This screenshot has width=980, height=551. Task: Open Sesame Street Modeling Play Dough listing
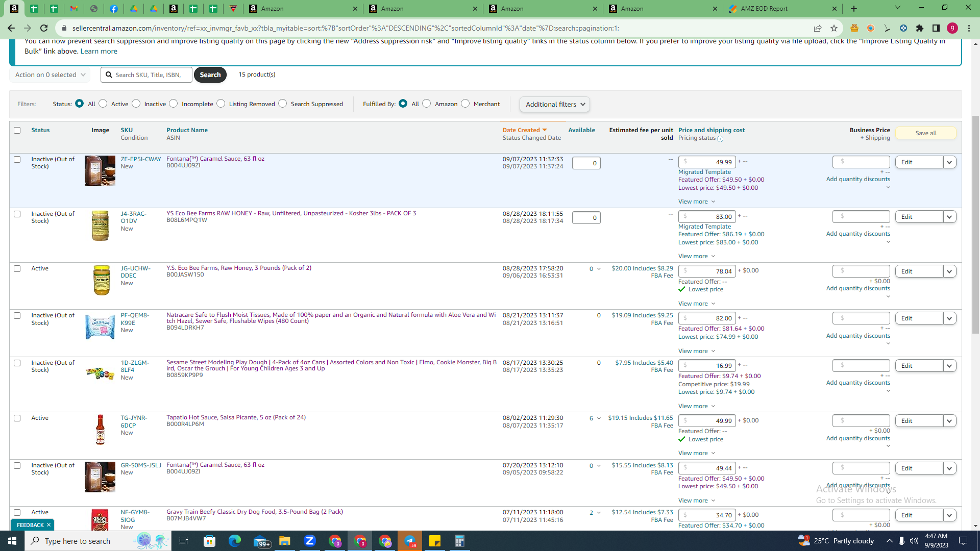pos(331,365)
